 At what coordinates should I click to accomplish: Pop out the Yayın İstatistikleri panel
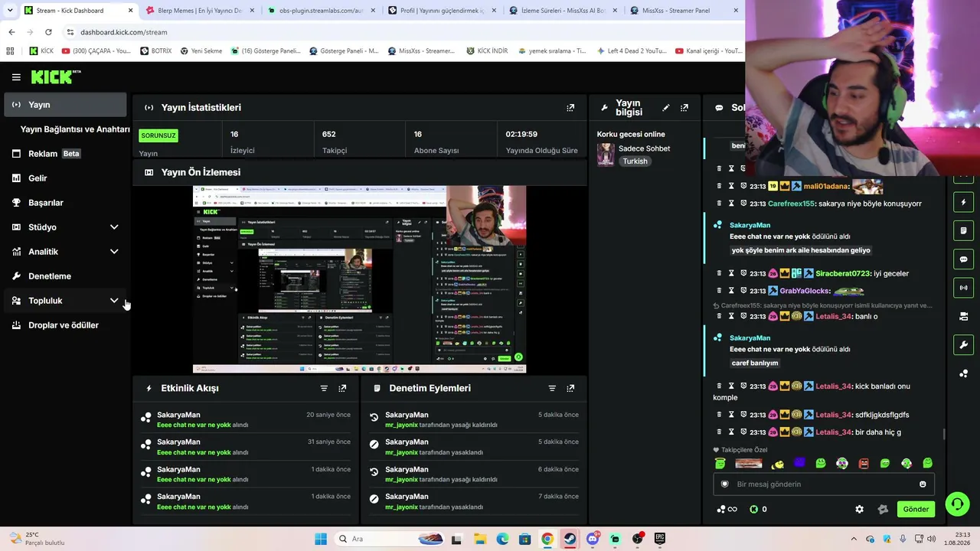(x=570, y=108)
